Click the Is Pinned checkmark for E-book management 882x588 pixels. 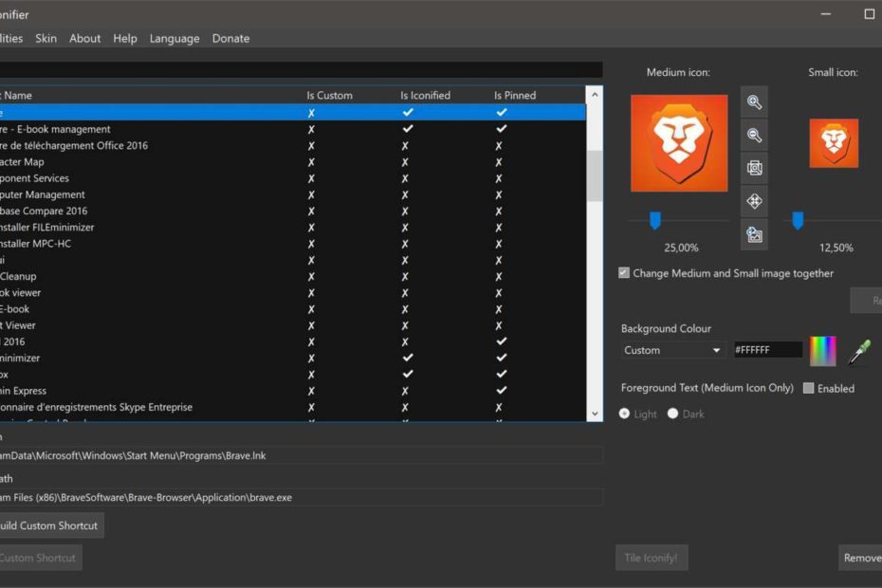pos(501,129)
